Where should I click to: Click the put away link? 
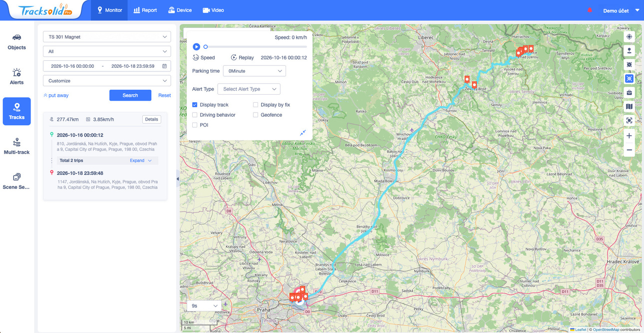pos(56,95)
